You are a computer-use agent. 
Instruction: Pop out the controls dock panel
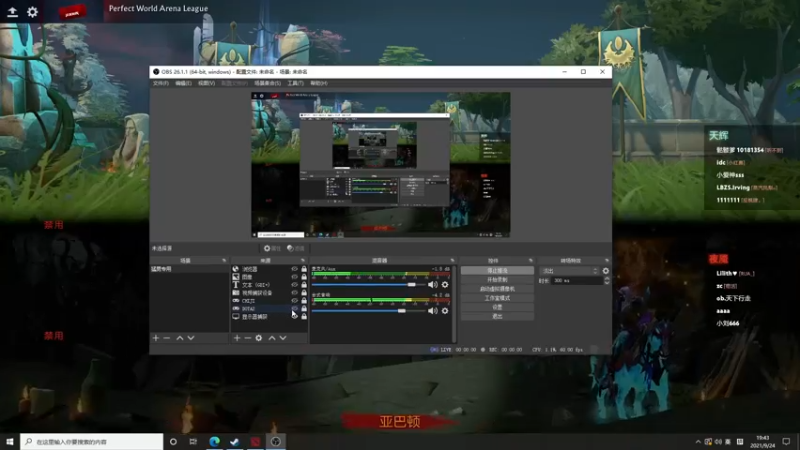(x=531, y=261)
